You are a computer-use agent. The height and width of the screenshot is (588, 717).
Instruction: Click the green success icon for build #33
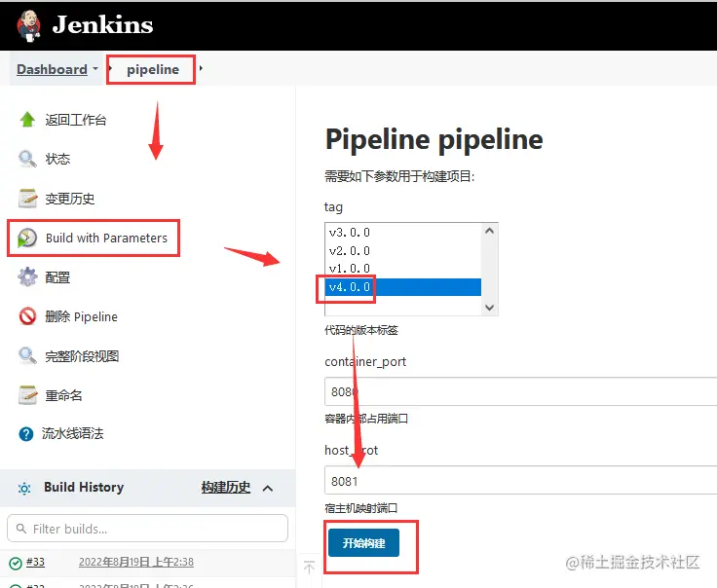tap(16, 563)
